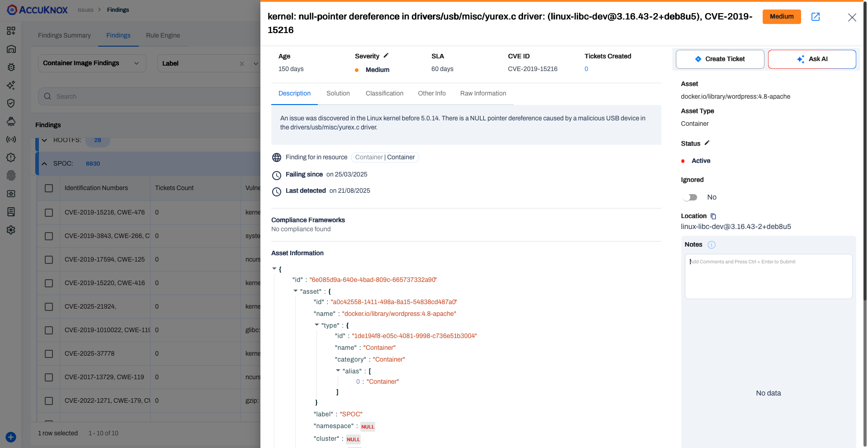Screen dimensions: 868x448
Task: Open the Raw Information tab
Action: 483,93
